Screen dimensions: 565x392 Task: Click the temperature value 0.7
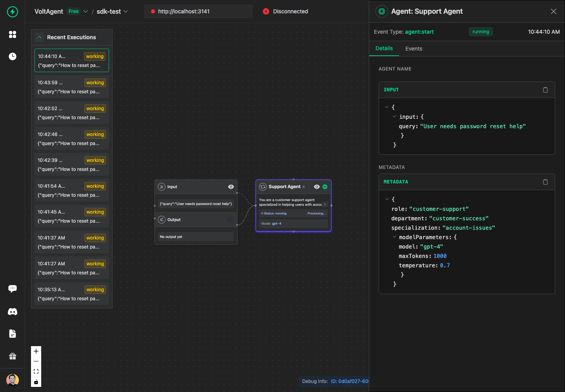click(x=445, y=265)
